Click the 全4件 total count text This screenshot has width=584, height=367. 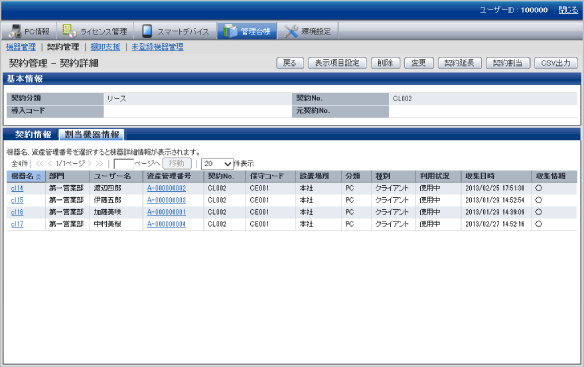coord(19,164)
